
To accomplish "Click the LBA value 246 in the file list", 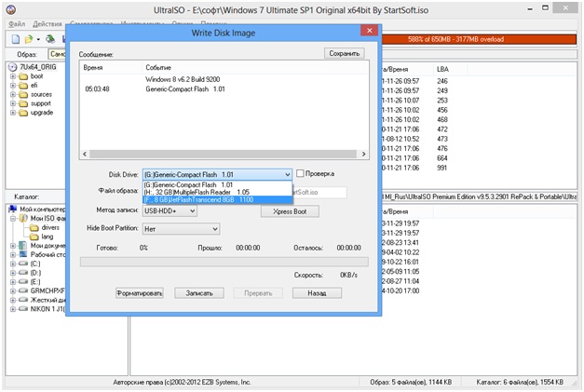I will [x=442, y=81].
